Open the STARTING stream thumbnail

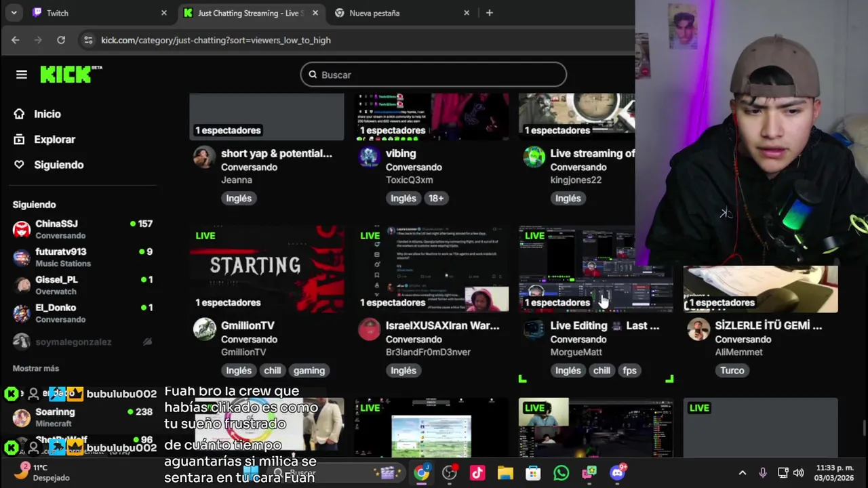coord(267,269)
